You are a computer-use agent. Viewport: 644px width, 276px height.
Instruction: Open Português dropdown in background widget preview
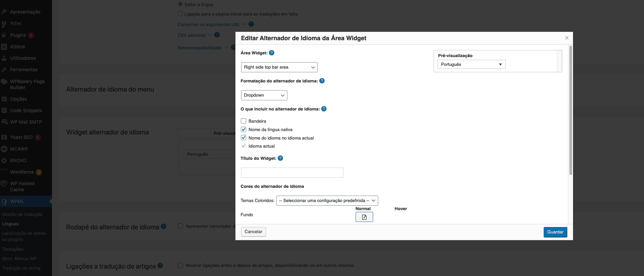tap(209, 154)
